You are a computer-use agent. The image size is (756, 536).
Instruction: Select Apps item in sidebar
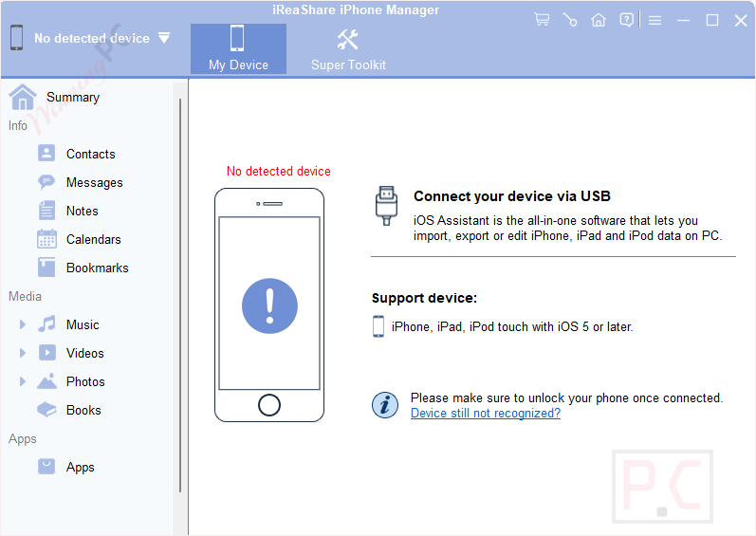[x=80, y=467]
